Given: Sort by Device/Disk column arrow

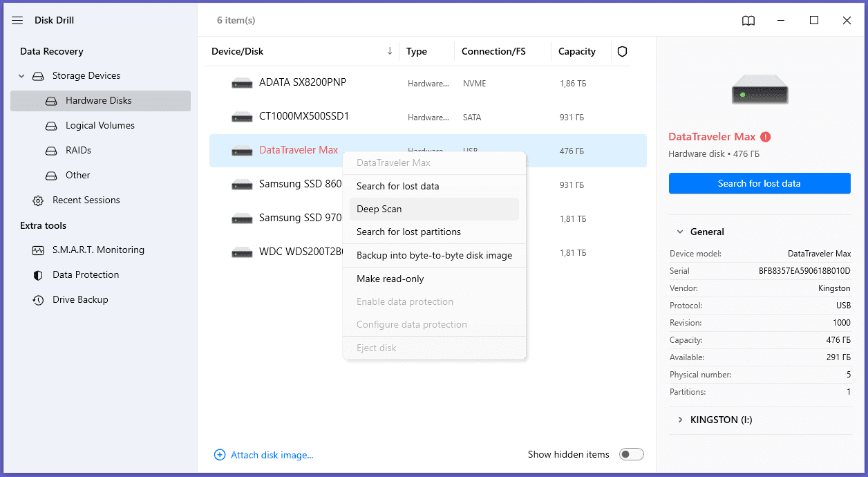Looking at the screenshot, I should (390, 51).
